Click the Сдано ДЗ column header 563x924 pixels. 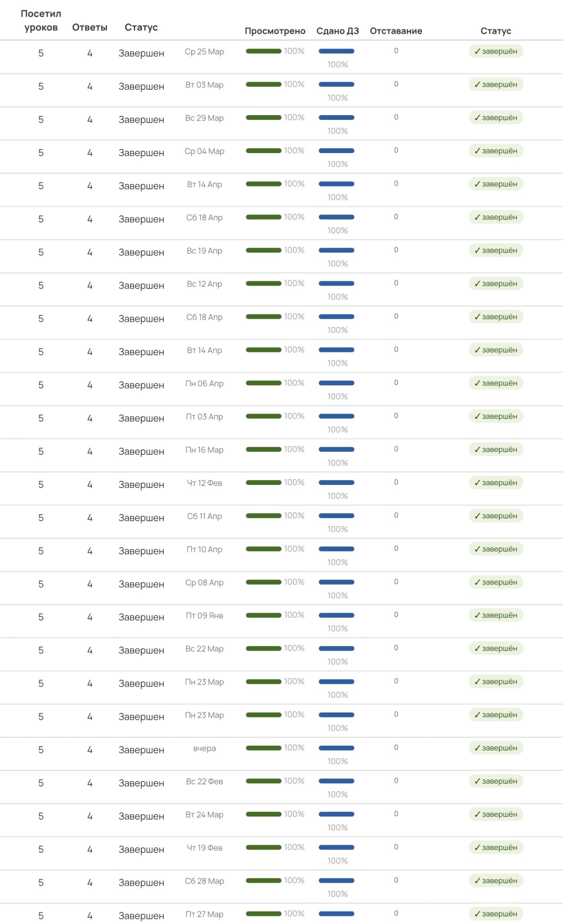point(337,31)
